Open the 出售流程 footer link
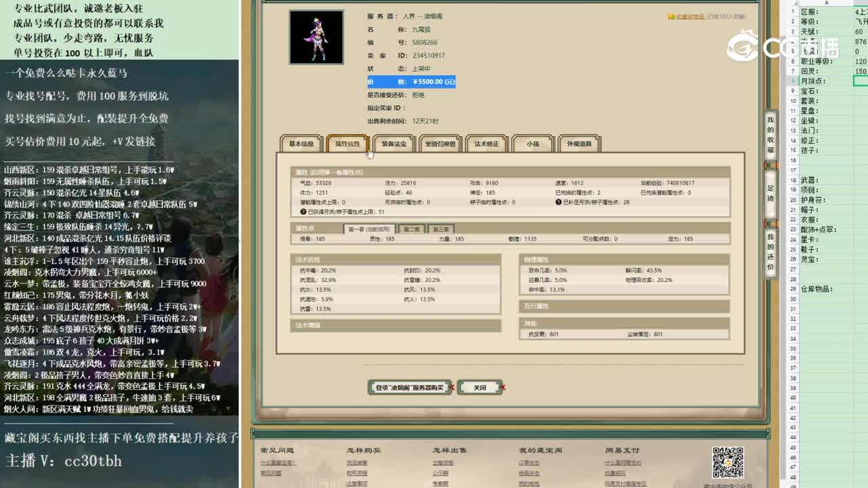The image size is (868, 488). (x=443, y=464)
